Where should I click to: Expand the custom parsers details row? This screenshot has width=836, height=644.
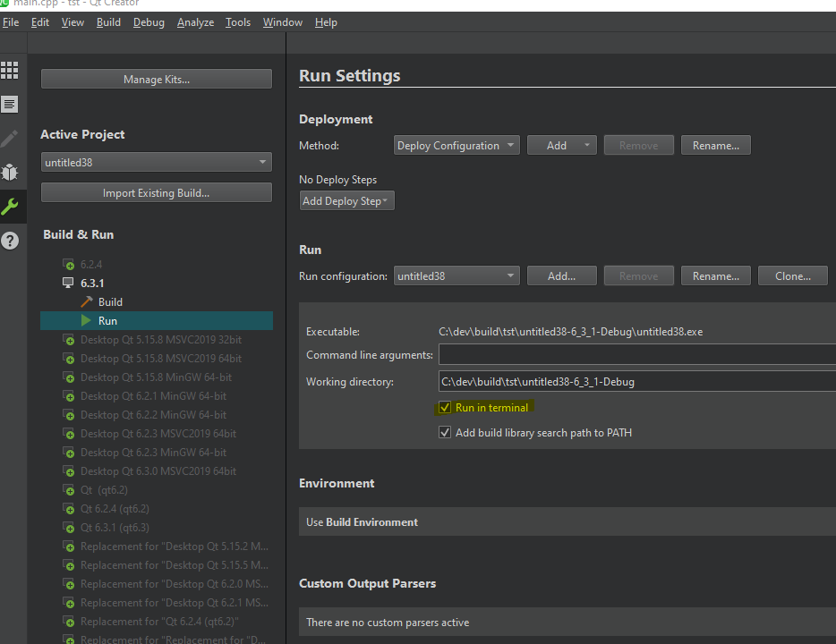(x=567, y=623)
